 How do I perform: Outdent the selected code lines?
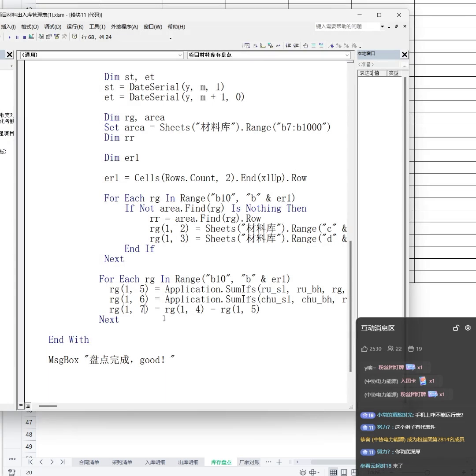[x=296, y=45]
